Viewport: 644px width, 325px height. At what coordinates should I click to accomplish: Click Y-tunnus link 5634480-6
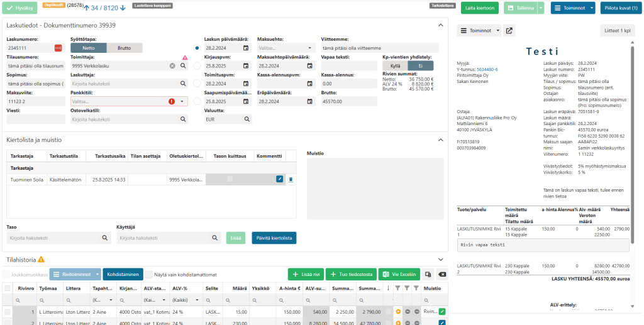pyautogui.click(x=487, y=69)
